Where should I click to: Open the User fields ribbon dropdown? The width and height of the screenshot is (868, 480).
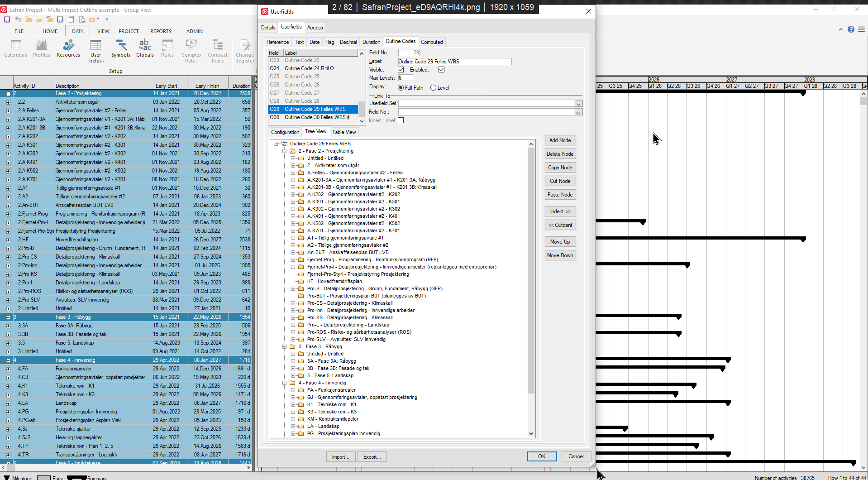(96, 51)
